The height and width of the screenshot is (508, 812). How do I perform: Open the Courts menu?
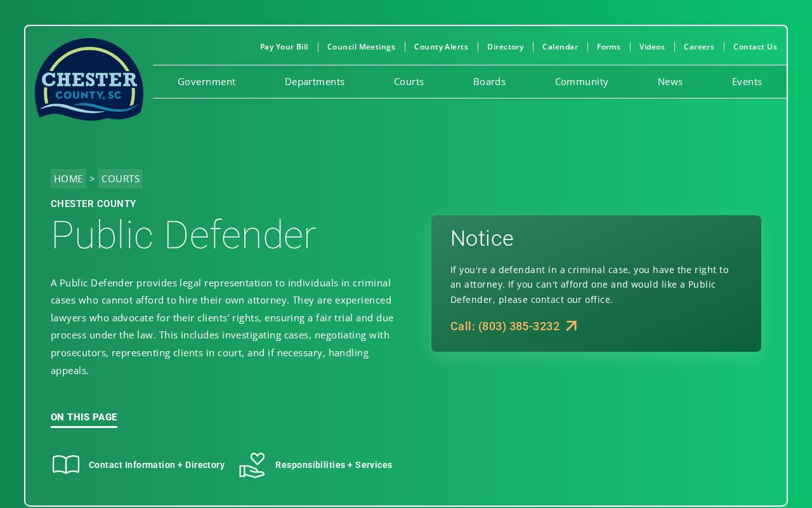pyautogui.click(x=409, y=81)
